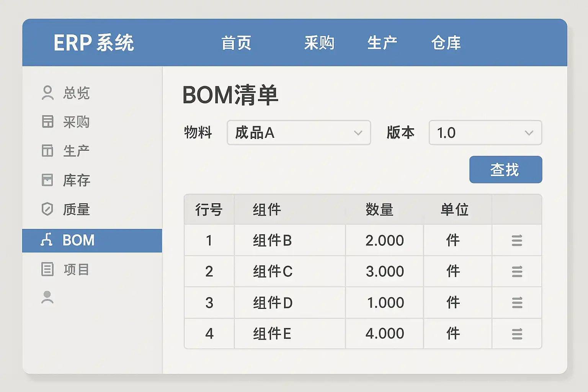Open the actions menu for 组件B row
The width and height of the screenshot is (588, 392).
[x=517, y=240]
